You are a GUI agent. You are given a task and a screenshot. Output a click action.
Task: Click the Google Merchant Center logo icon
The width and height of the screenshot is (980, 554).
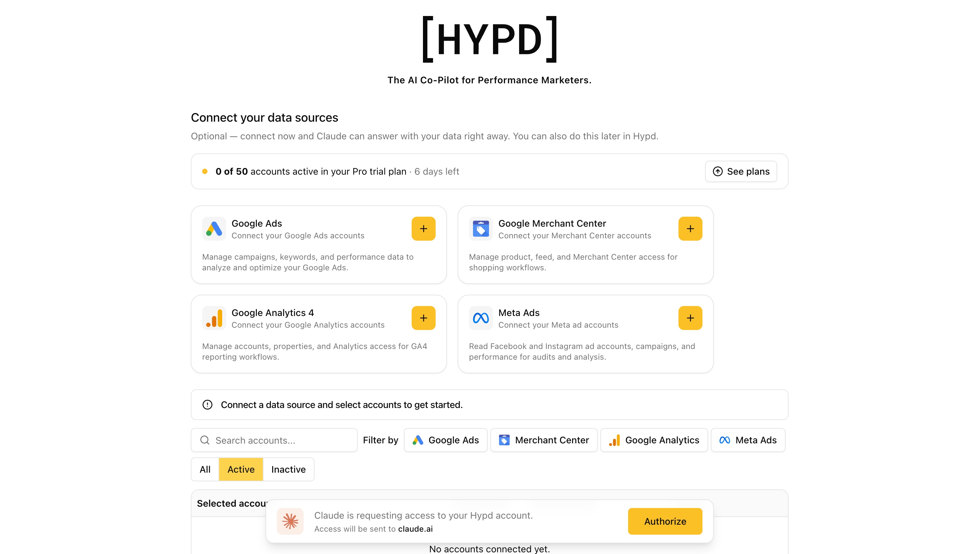[481, 229]
